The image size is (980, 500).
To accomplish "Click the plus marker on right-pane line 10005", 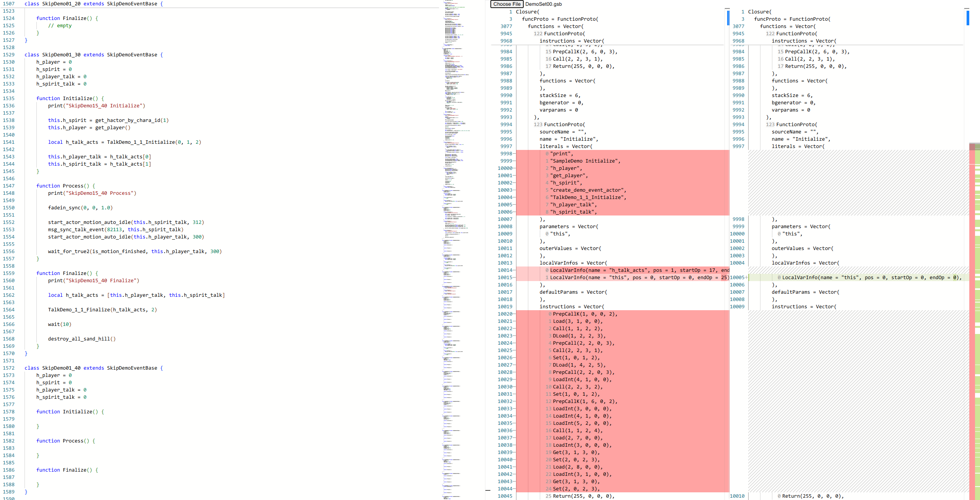I will point(746,278).
